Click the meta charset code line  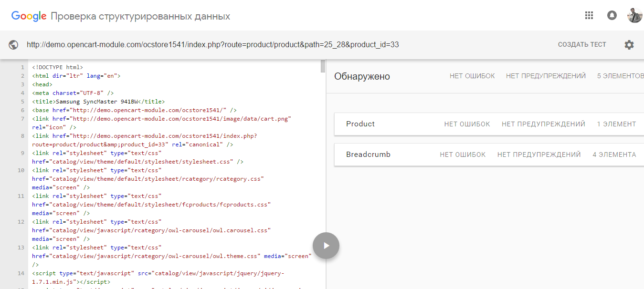(x=73, y=93)
